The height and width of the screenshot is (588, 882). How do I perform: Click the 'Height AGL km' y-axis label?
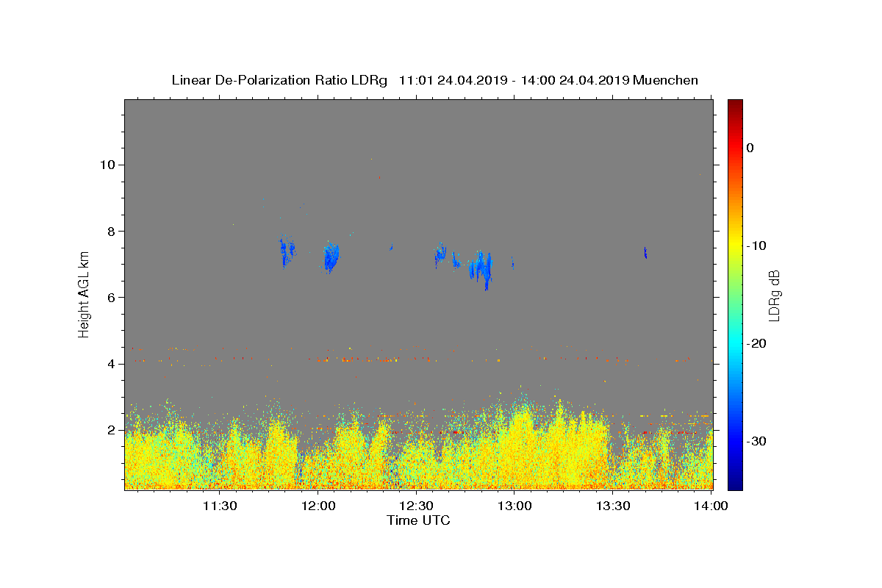pos(84,295)
